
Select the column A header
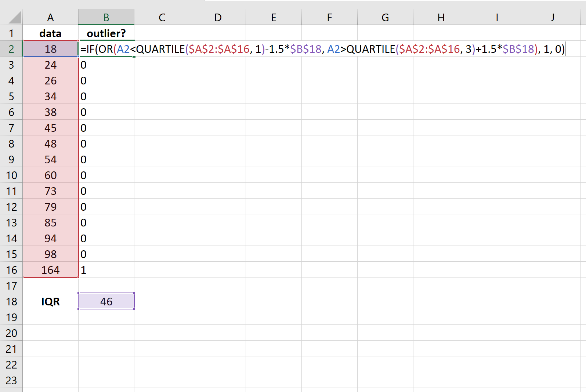pos(50,17)
